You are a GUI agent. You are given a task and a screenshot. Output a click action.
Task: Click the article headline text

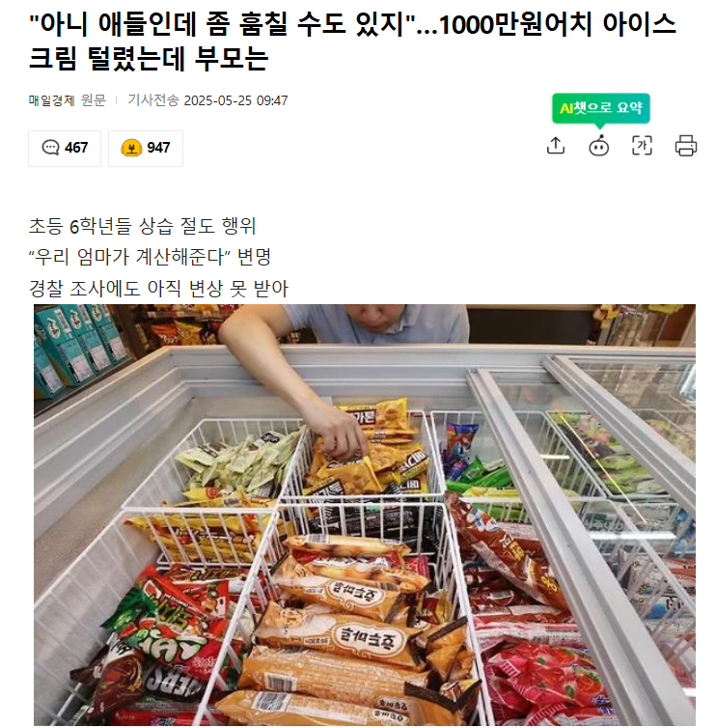pos(352,42)
